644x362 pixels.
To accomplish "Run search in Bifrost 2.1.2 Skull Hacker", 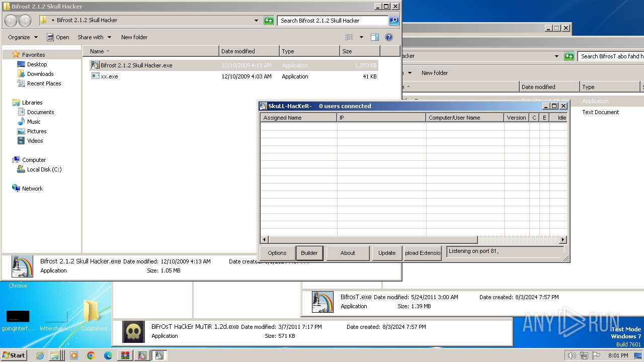I will click(x=394, y=21).
